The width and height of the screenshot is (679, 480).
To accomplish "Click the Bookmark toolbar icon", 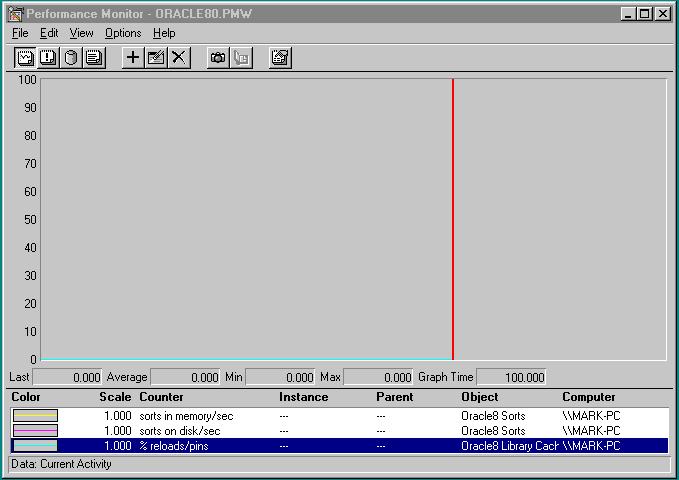I will [241, 58].
